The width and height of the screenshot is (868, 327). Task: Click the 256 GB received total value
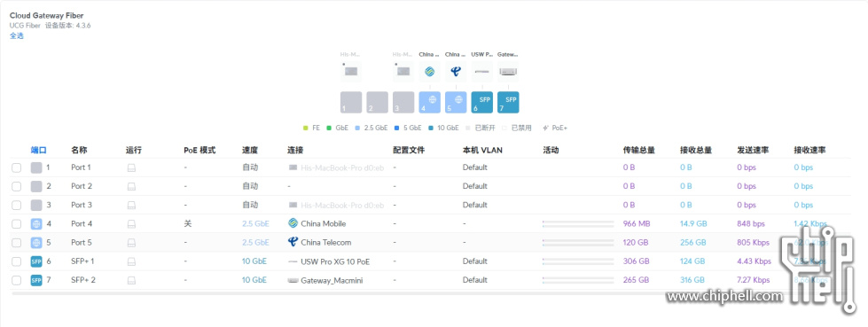693,243
